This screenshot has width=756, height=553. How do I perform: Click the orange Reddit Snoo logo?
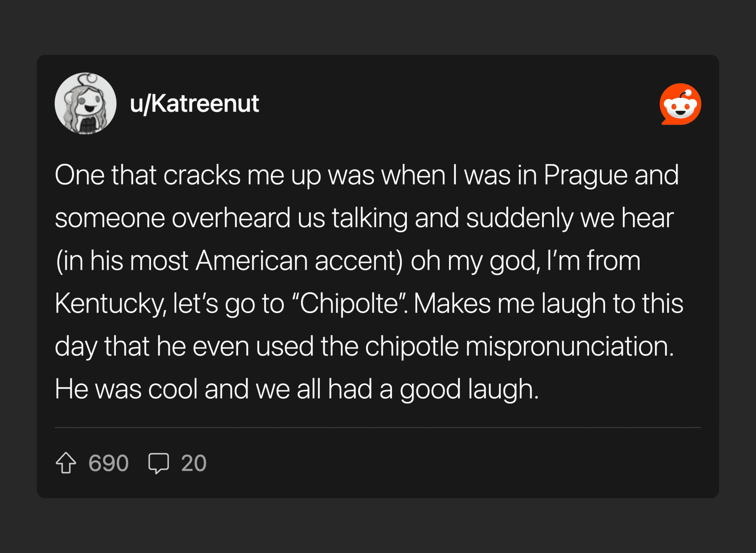[x=680, y=104]
